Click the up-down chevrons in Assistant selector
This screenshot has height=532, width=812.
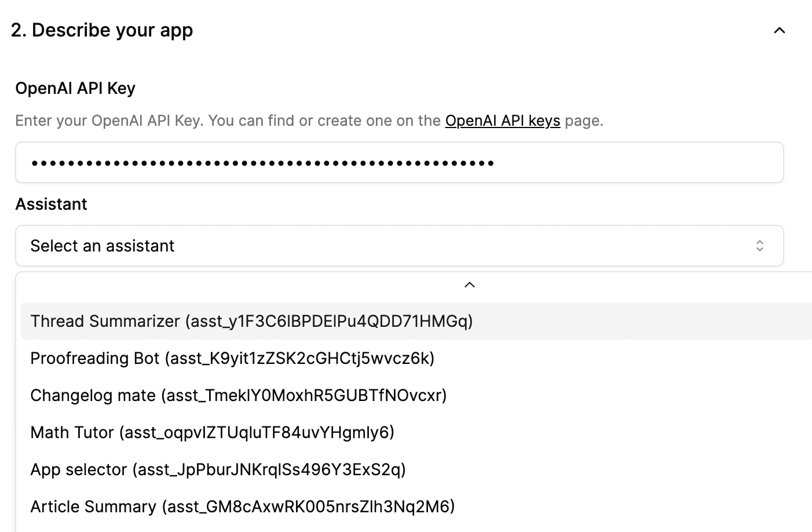click(x=759, y=246)
